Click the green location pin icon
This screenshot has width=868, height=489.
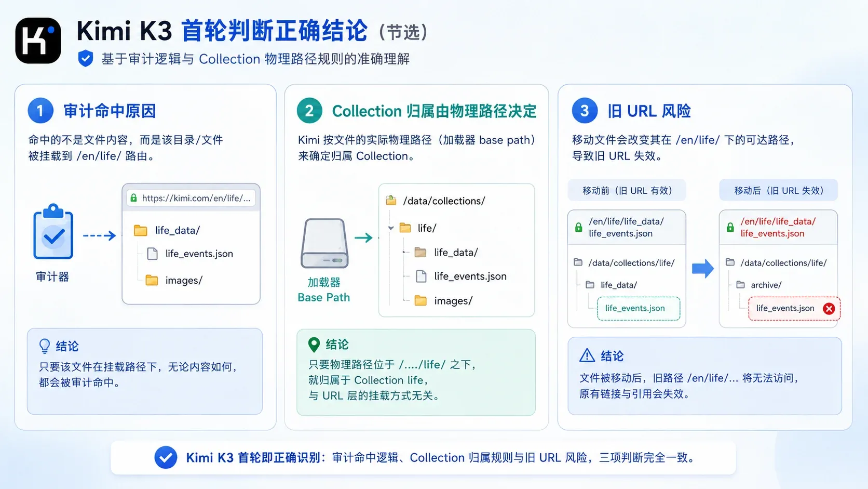coord(314,345)
